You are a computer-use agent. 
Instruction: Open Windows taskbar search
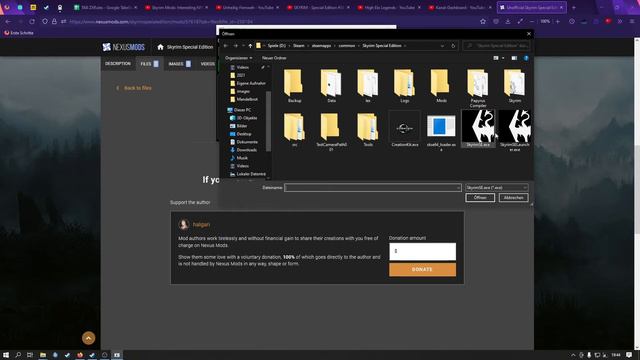coord(18,355)
